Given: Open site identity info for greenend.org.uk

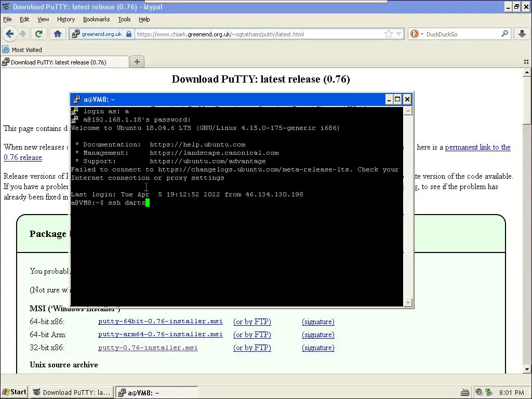Looking at the screenshot, I should point(101,34).
